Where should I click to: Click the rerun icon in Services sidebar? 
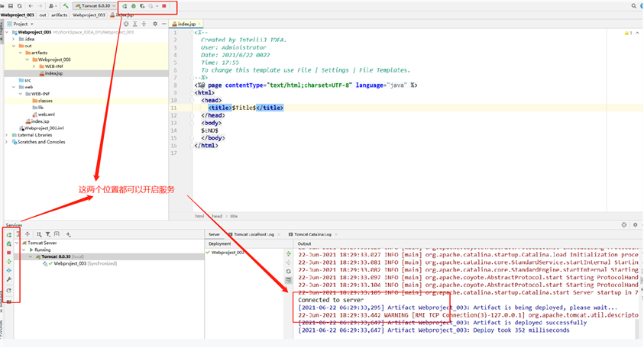pyautogui.click(x=8, y=235)
